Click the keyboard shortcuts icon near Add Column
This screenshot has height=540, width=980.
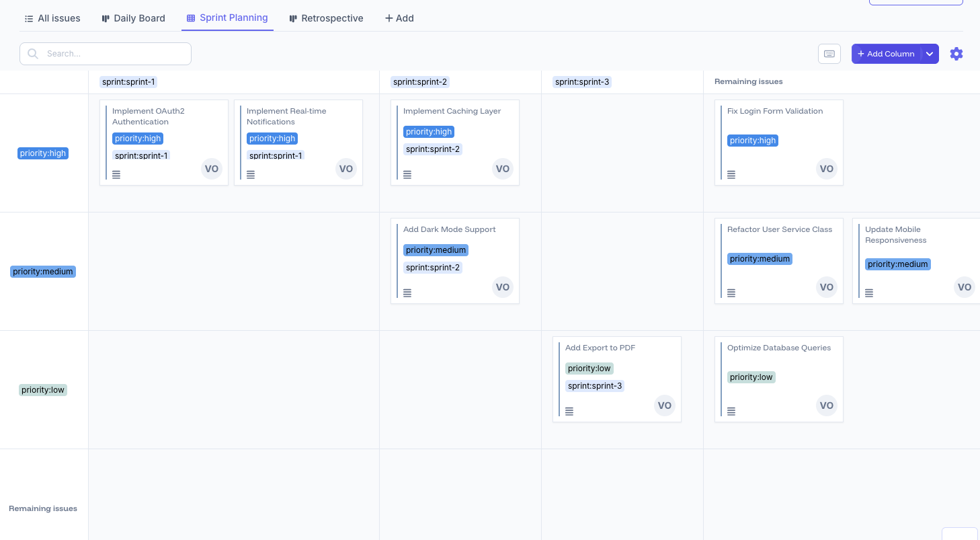pyautogui.click(x=829, y=53)
